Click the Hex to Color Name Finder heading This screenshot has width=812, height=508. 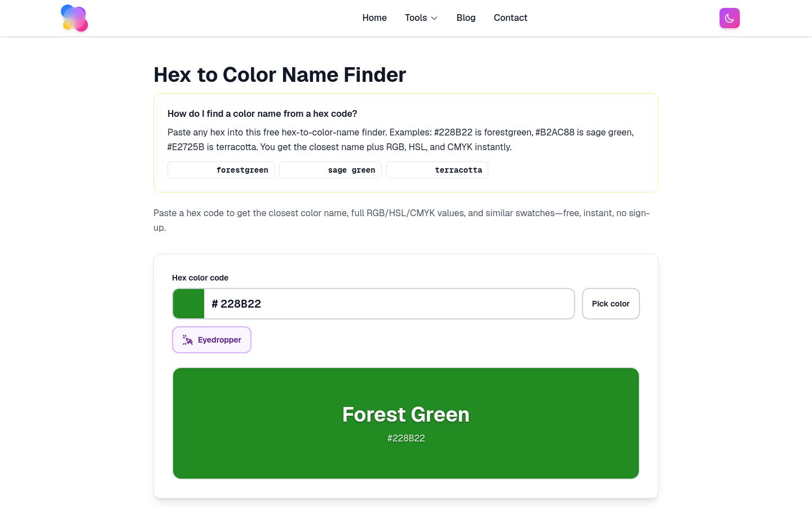pos(280,75)
